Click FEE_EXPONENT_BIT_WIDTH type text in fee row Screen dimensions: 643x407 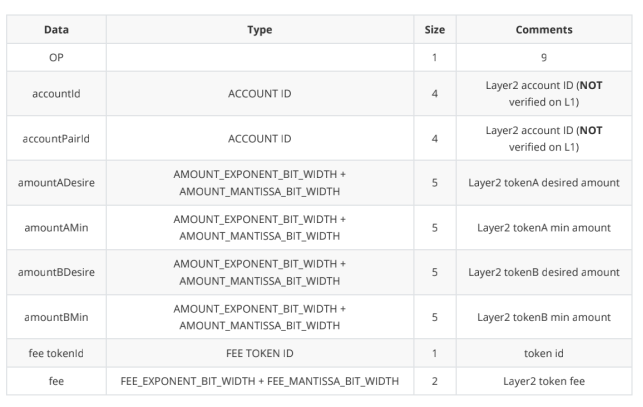point(188,381)
